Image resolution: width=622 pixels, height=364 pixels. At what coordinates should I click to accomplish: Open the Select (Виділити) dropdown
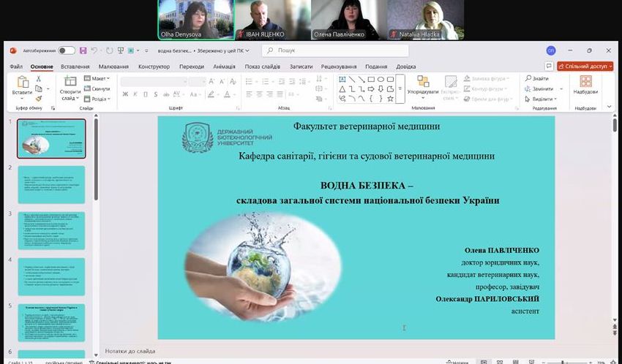[x=541, y=99]
